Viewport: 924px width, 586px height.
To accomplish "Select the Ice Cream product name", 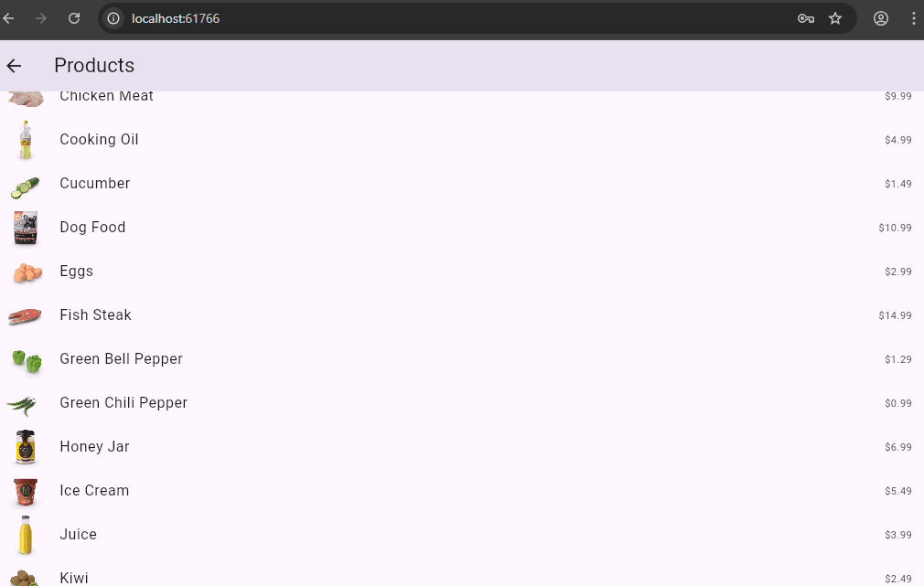I will click(94, 491).
